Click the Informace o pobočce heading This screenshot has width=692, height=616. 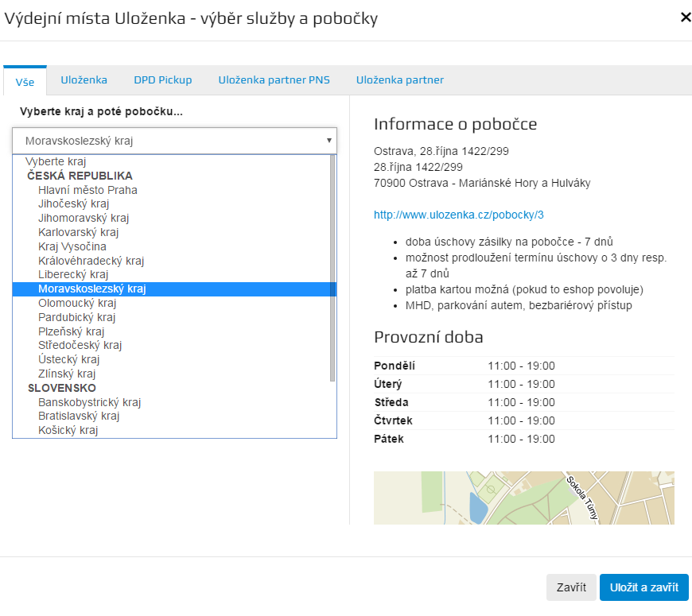(455, 124)
